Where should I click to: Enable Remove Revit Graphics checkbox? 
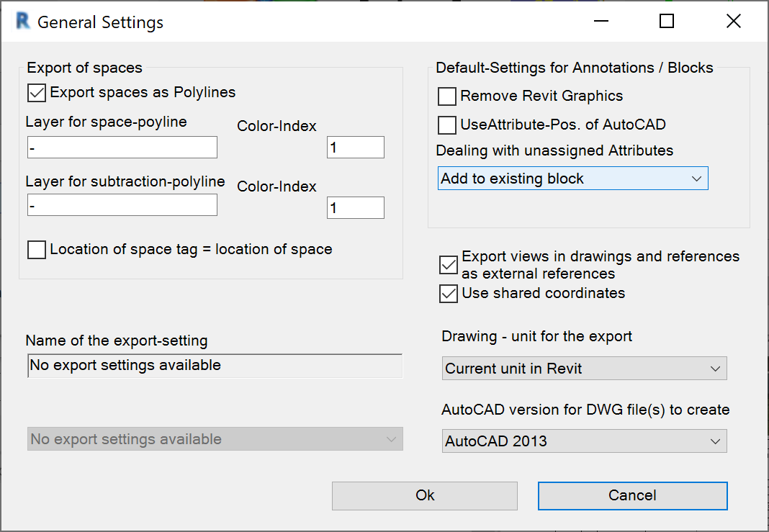point(447,96)
